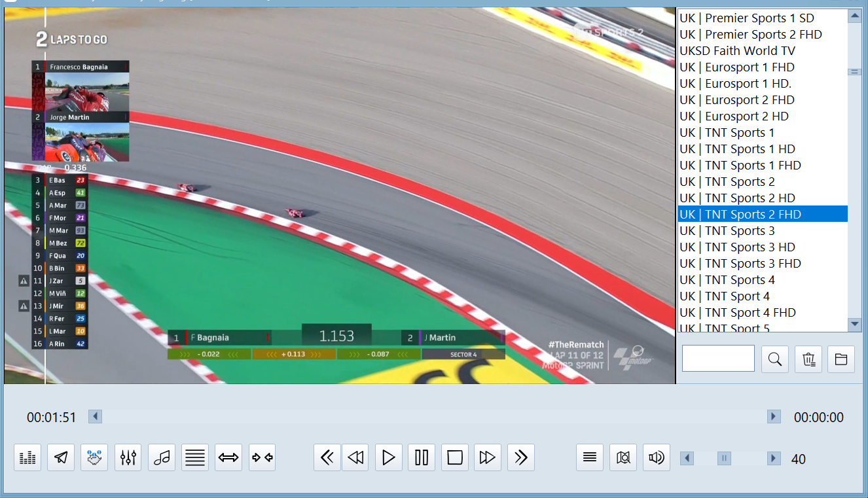Click the trash list clear button
Image resolution: width=868 pixels, height=498 pixels.
point(808,359)
